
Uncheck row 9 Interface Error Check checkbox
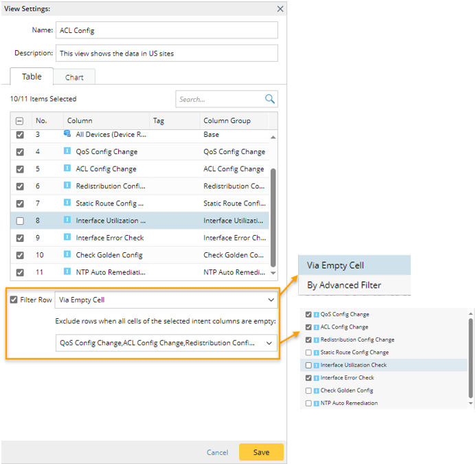pyautogui.click(x=20, y=238)
